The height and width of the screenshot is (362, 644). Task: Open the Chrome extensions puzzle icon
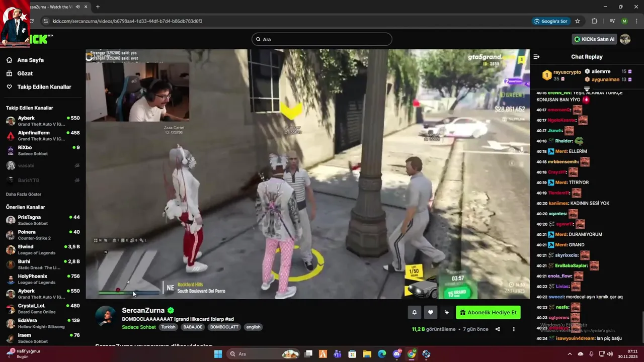click(x=594, y=21)
